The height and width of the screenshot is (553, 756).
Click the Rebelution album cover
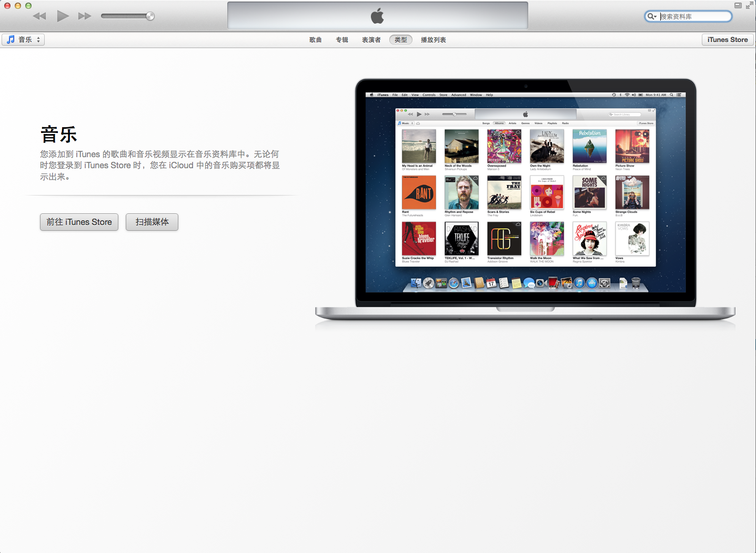tap(590, 146)
